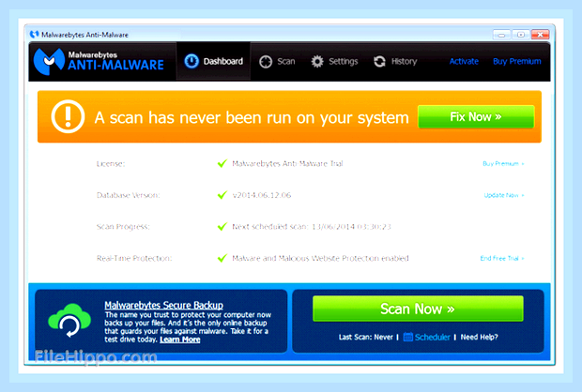Open Buy Premium in the top bar
Screen dimensions: 582x392
coord(516,62)
